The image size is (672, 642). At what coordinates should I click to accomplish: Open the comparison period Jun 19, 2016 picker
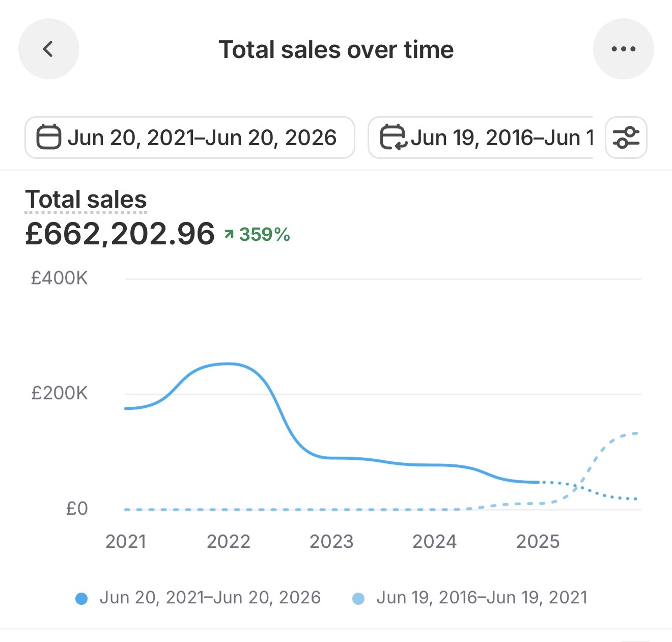[x=480, y=137]
